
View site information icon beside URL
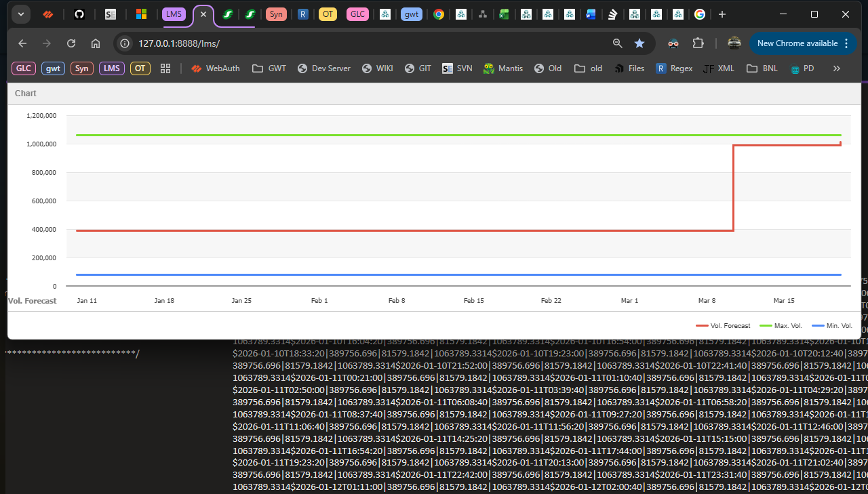(125, 43)
